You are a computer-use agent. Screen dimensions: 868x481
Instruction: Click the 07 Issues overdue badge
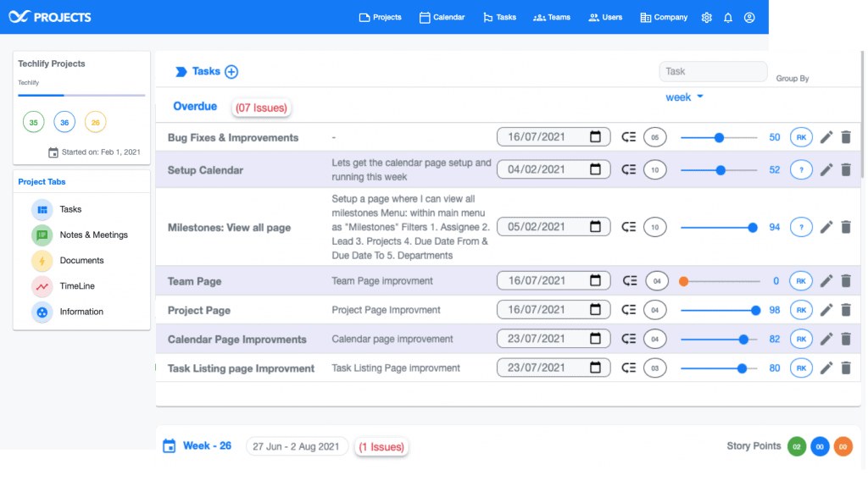pyautogui.click(x=261, y=108)
